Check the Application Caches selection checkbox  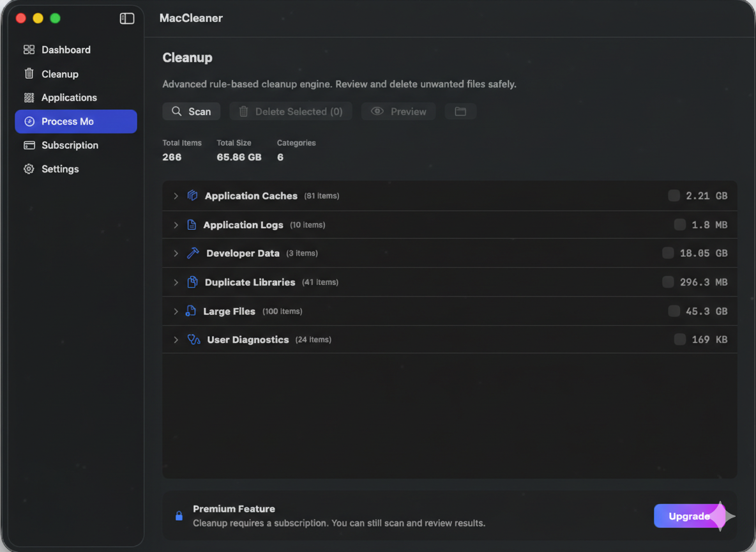coord(674,195)
